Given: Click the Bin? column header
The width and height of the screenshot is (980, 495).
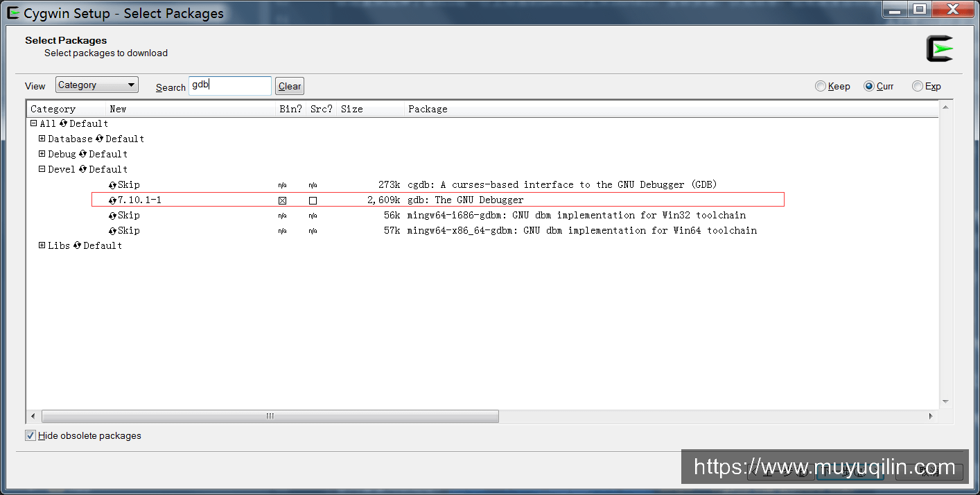Looking at the screenshot, I should pyautogui.click(x=291, y=109).
